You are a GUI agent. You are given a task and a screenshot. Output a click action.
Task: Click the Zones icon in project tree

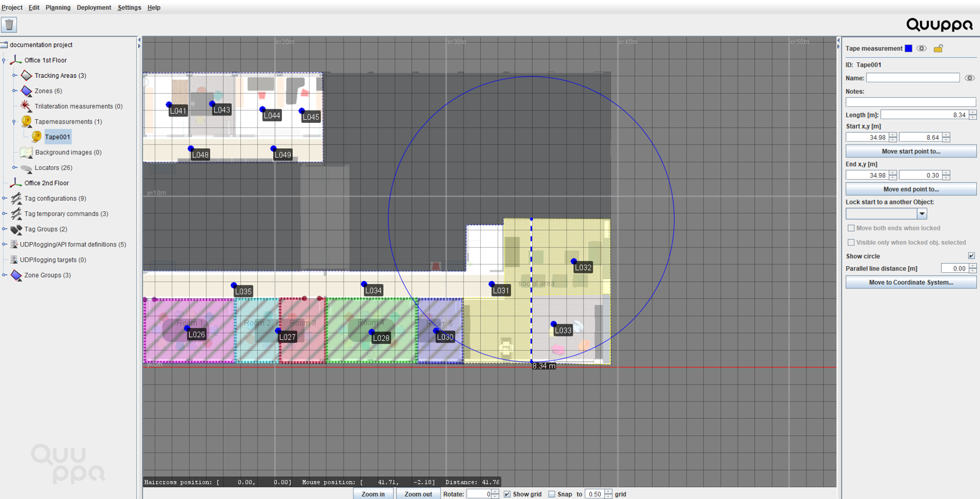click(x=26, y=91)
